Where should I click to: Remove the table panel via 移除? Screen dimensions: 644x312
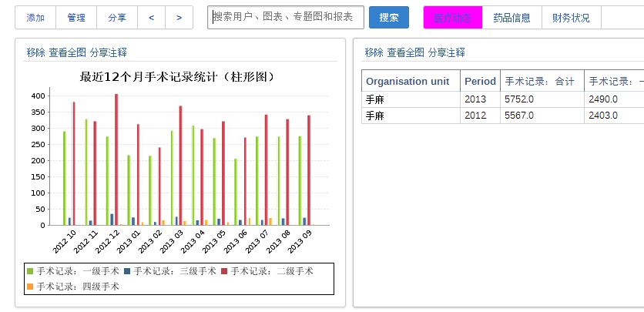(374, 52)
